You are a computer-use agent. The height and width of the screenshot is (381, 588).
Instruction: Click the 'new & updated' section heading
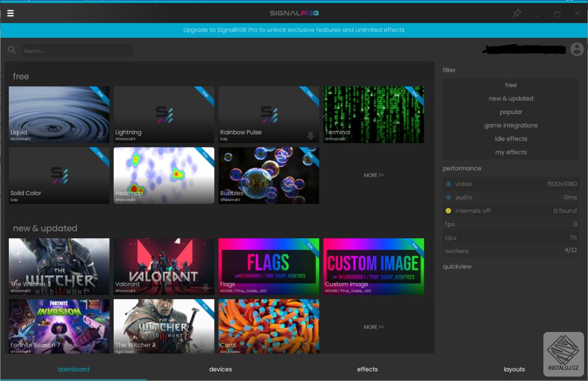pyautogui.click(x=45, y=229)
